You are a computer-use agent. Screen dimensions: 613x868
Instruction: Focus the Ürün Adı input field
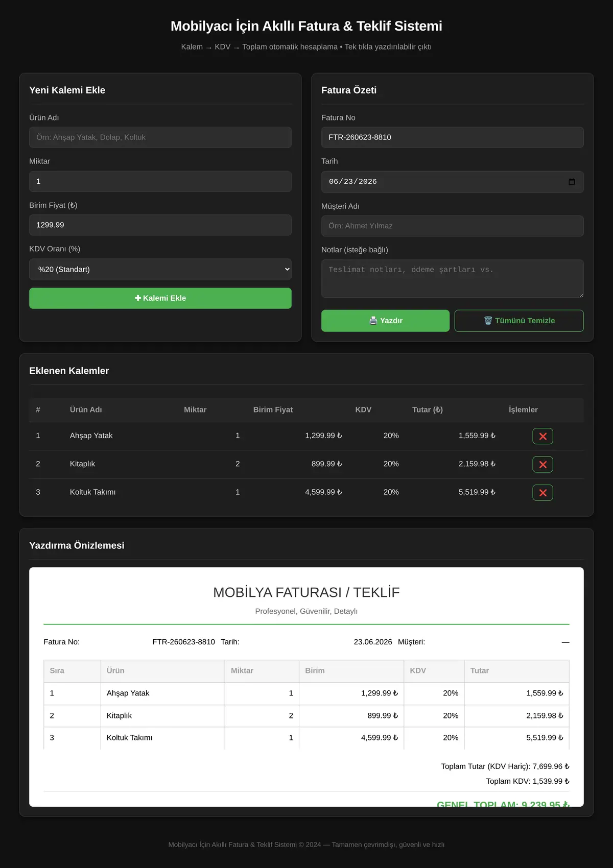[160, 137]
